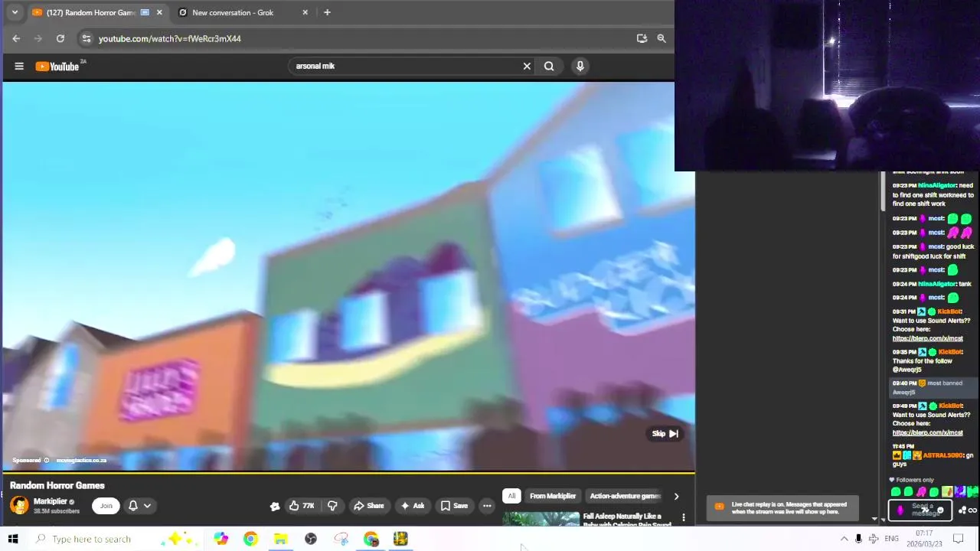Join the Markiplier channel membership
Screen dimensions: 980x551
point(106,505)
